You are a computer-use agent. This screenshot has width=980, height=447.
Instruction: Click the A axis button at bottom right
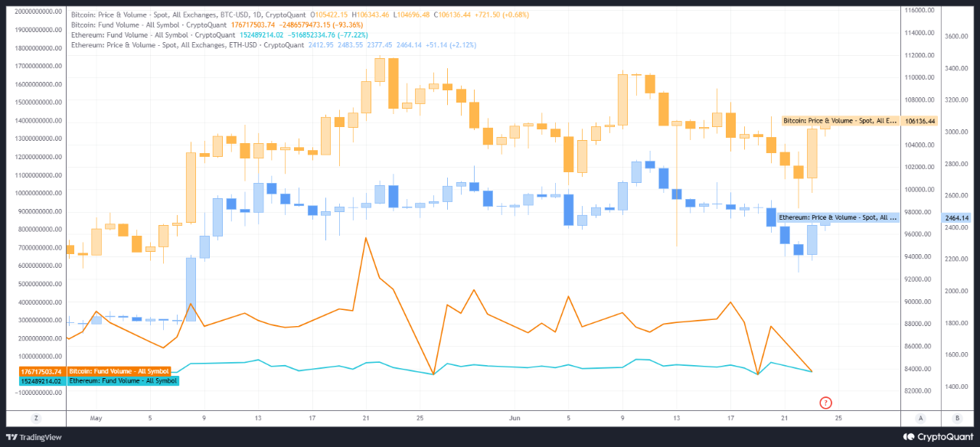point(920,418)
